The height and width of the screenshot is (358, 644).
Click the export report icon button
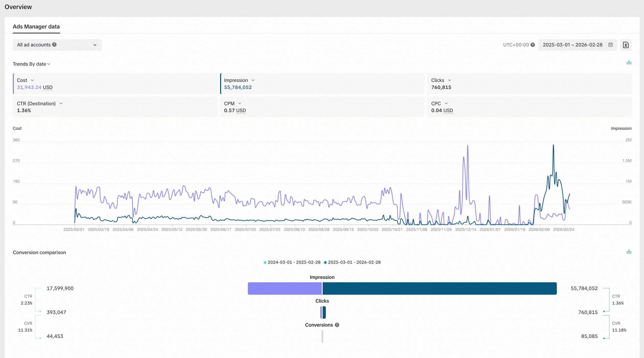(x=625, y=45)
